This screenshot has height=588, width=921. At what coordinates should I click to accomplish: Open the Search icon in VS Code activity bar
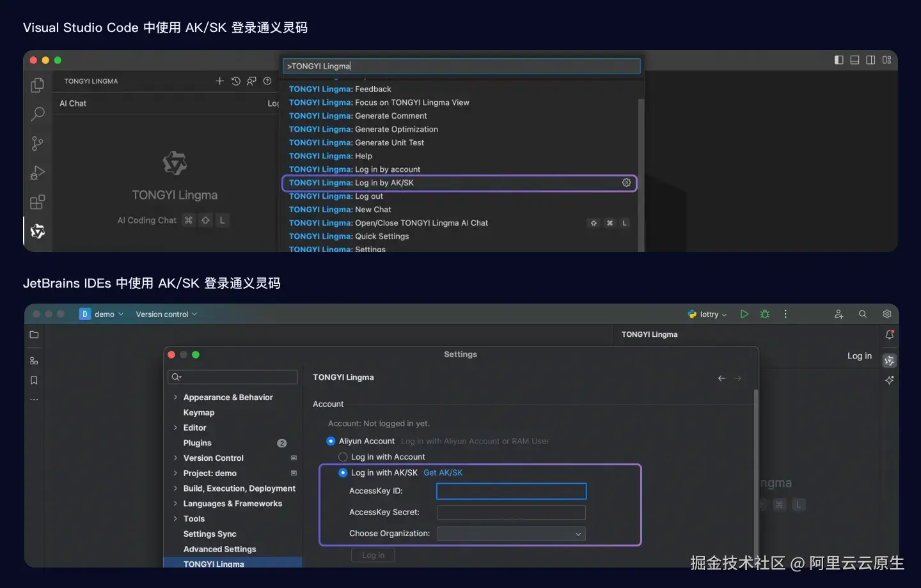coord(38,114)
